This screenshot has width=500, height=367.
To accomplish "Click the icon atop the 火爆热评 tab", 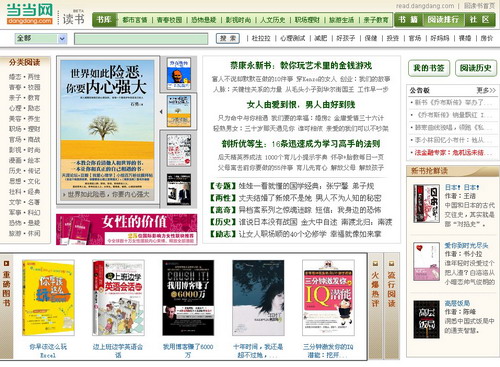I will [x=375, y=263].
